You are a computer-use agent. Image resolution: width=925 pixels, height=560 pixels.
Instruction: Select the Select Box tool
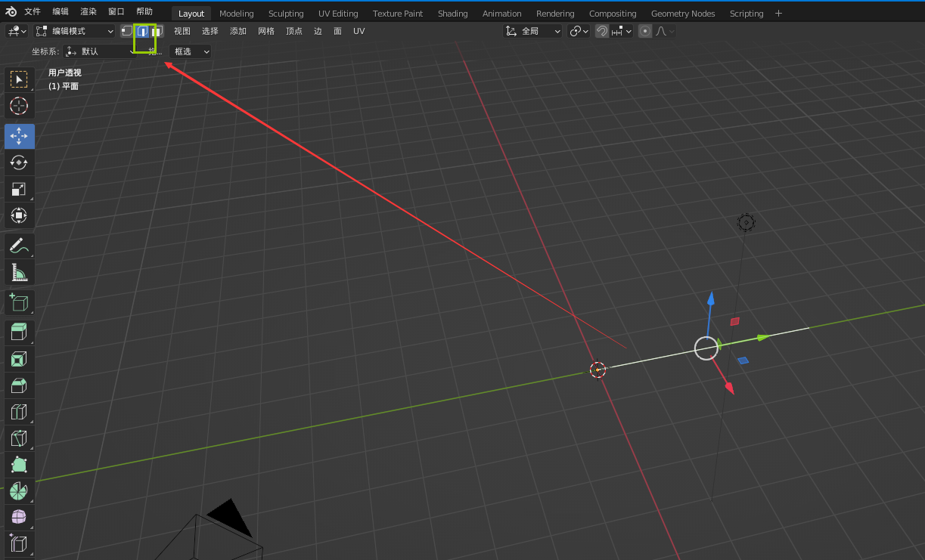19,79
